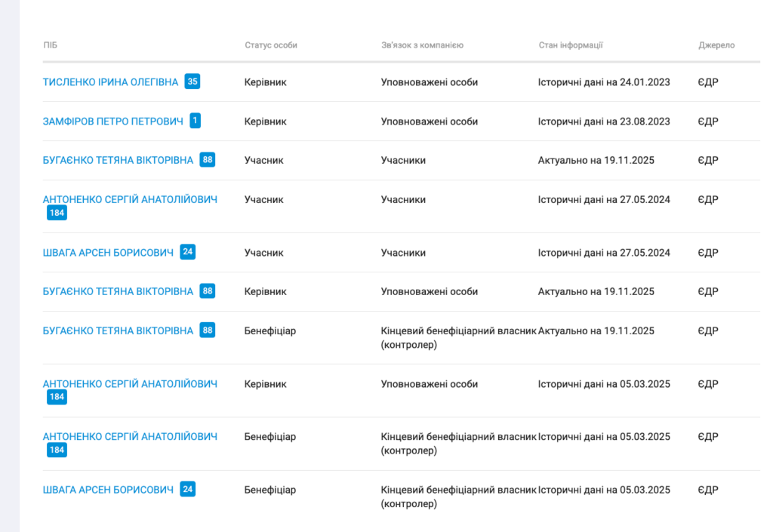Click the 184 badge in АНТОНЕНКО Учасник row
Viewport: 773px width, 532px height.
click(x=57, y=214)
